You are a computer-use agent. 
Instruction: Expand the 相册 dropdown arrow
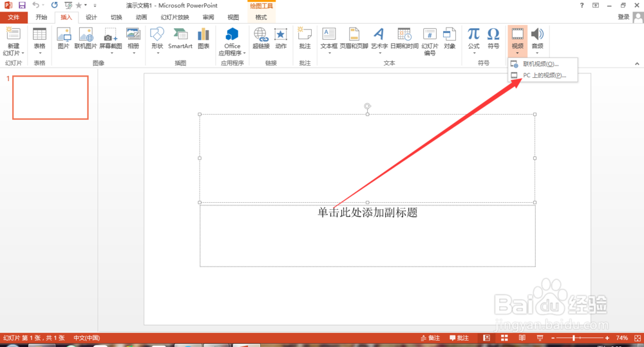pyautogui.click(x=134, y=53)
